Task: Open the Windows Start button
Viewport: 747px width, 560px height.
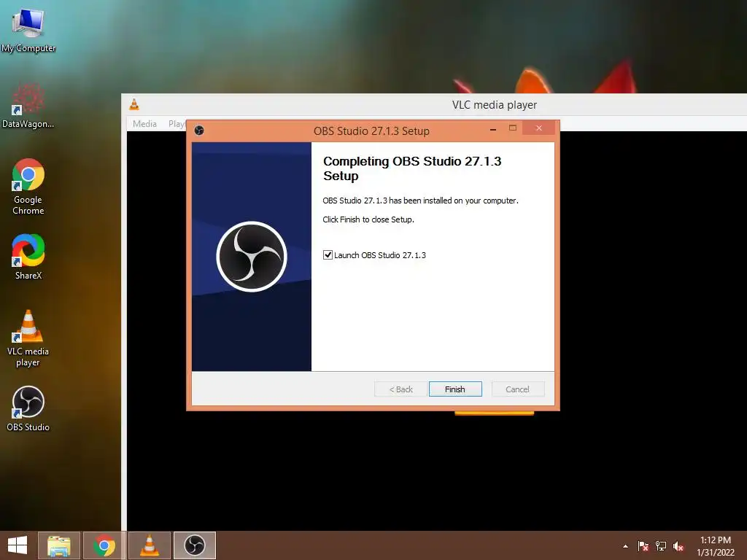Action: pyautogui.click(x=18, y=545)
